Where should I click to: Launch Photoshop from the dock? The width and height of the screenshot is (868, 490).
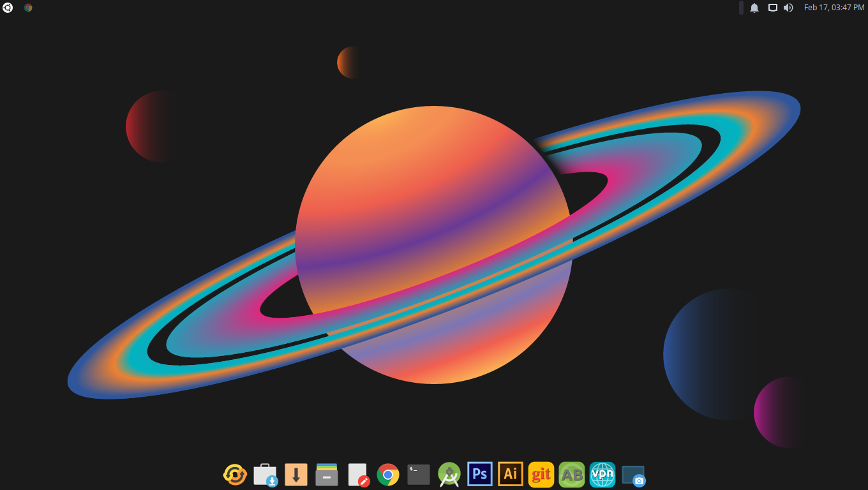(x=480, y=475)
